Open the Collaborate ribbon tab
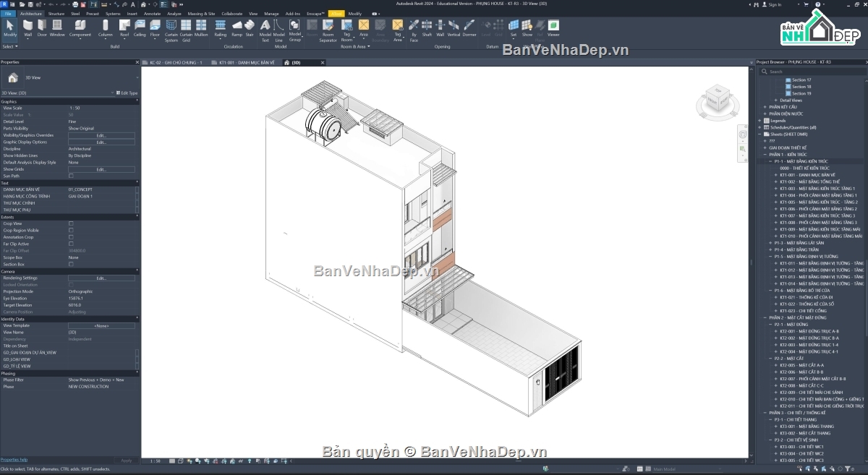The image size is (868, 475). click(232, 14)
